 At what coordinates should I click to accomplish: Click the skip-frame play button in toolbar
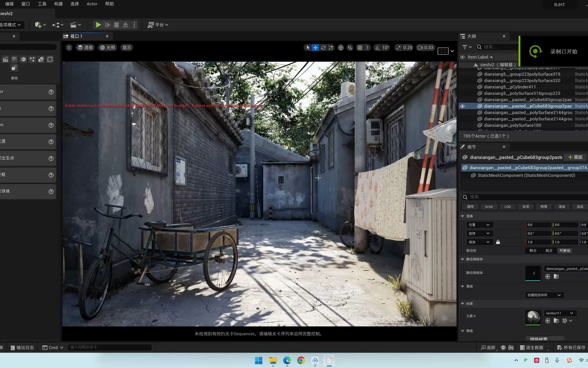point(107,25)
